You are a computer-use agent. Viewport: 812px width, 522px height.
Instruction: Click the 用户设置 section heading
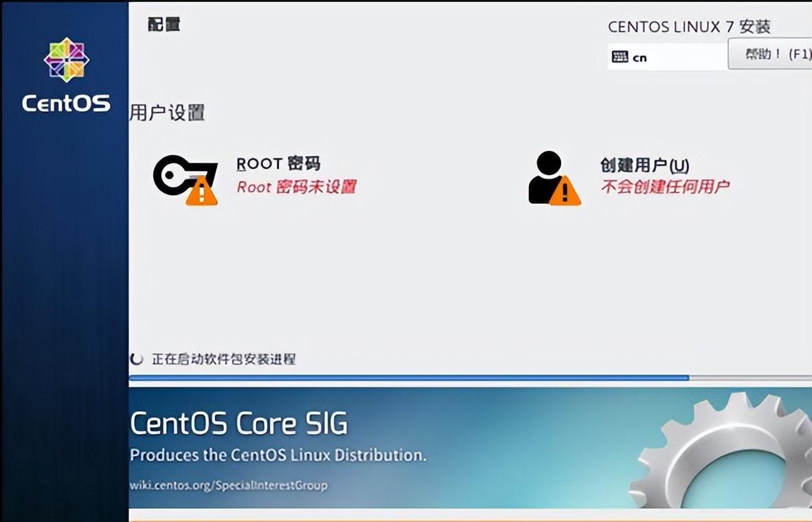pos(167,113)
